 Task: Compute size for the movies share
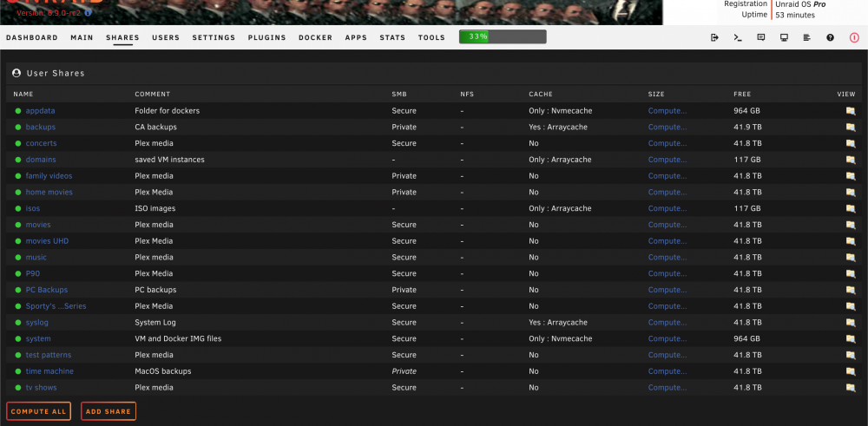pyautogui.click(x=667, y=225)
